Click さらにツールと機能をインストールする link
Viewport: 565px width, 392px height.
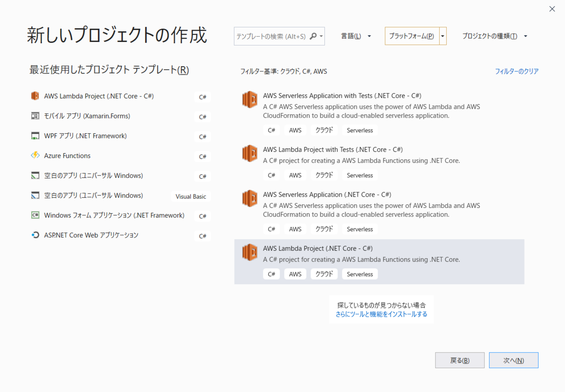381,314
